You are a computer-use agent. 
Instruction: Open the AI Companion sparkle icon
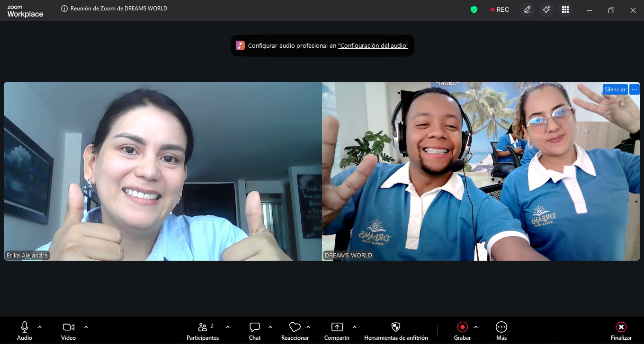[546, 9]
